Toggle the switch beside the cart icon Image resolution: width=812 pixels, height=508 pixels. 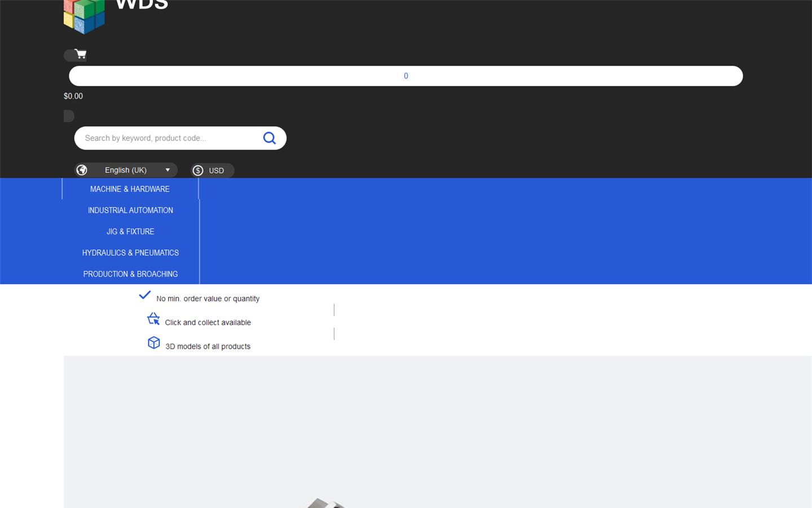(x=69, y=54)
